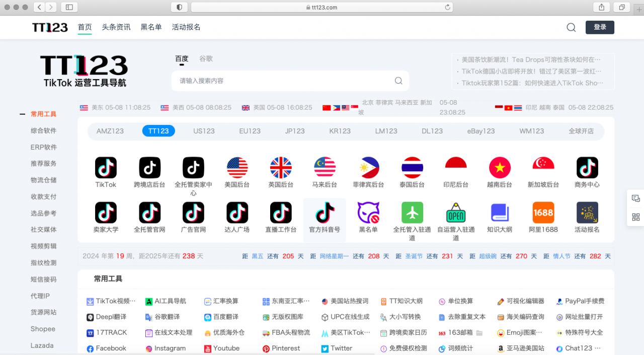Click the 越南后台 Vietnam flag icon
Viewport: 644px width, 355px height.
500,168
